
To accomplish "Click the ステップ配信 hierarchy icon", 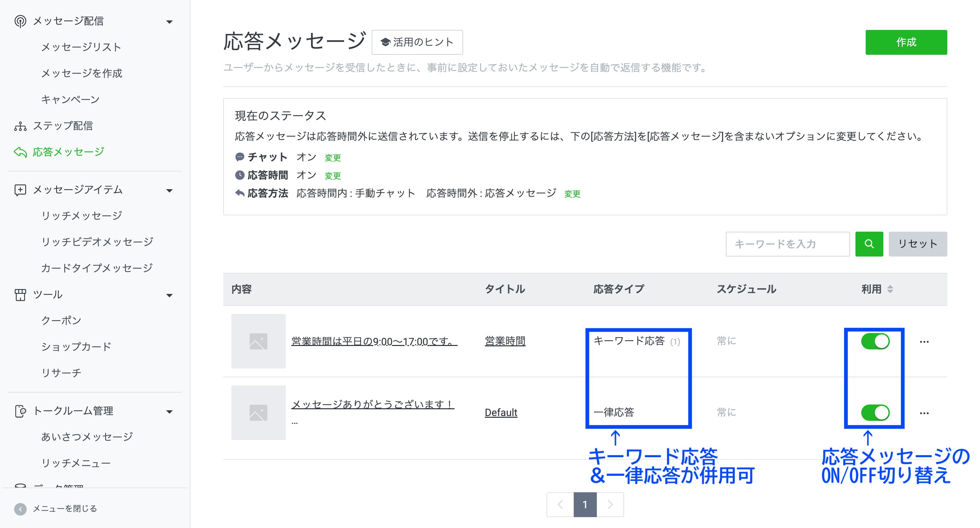I will tap(20, 126).
